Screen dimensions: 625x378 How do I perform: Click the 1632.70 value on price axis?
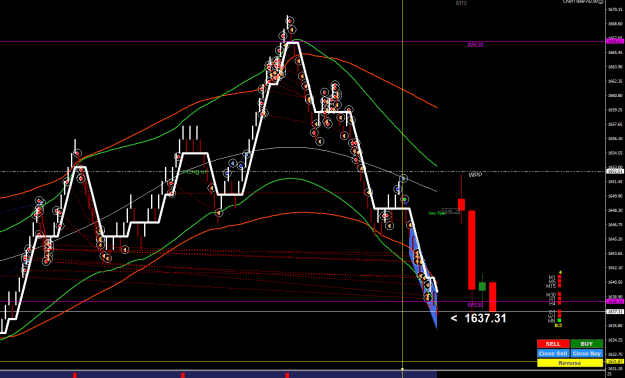pyautogui.click(x=615, y=354)
